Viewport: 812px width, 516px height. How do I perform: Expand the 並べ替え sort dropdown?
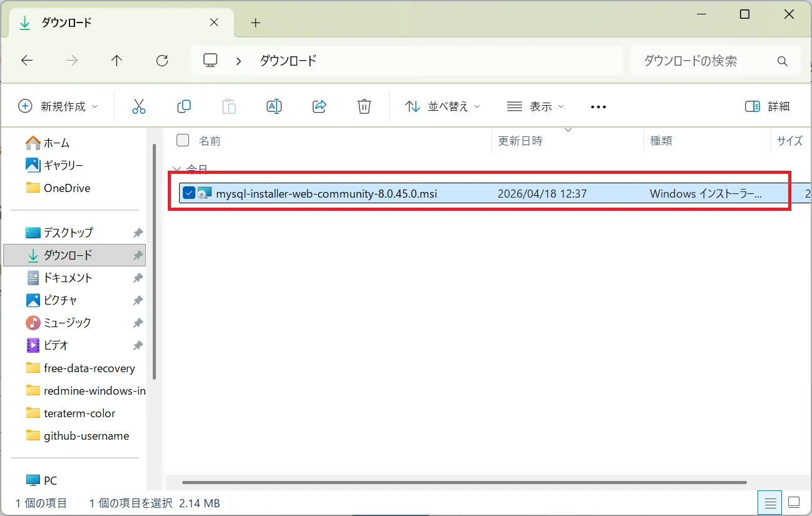point(443,106)
